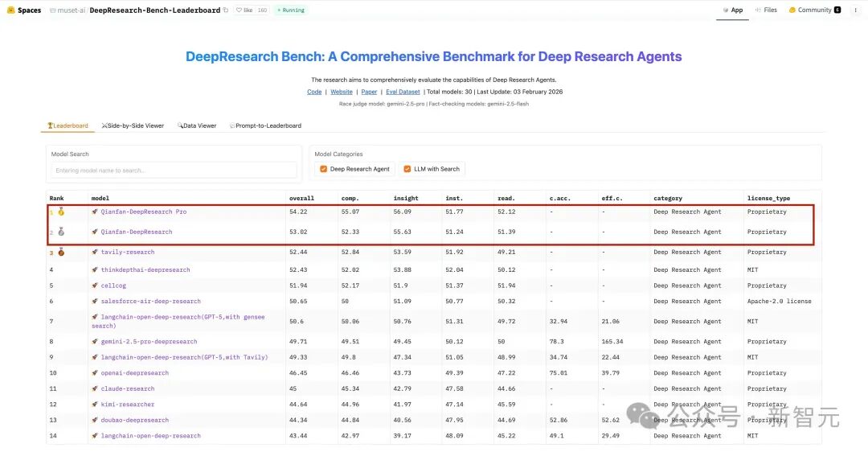Sort by the insight column header
This screenshot has height=452, width=868.
click(x=406, y=199)
